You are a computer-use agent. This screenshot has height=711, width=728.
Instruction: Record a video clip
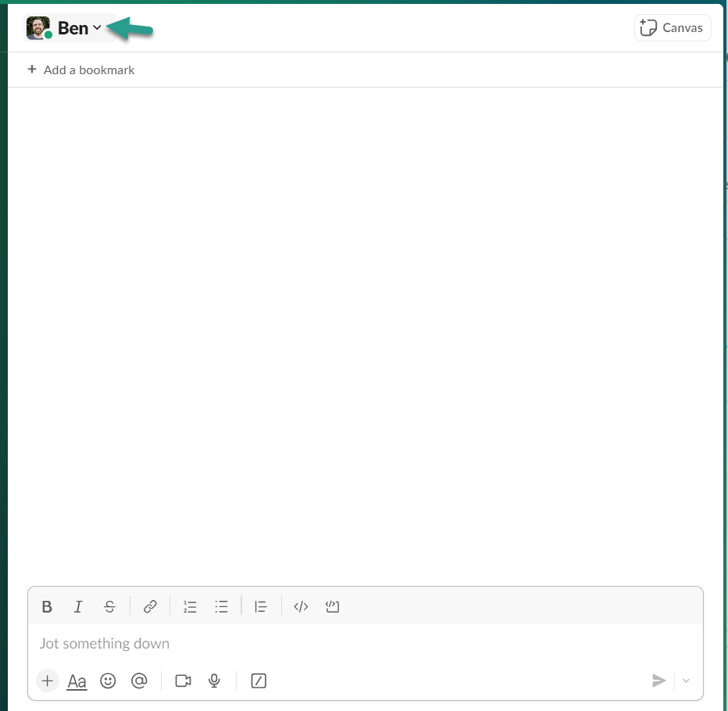[x=183, y=681]
